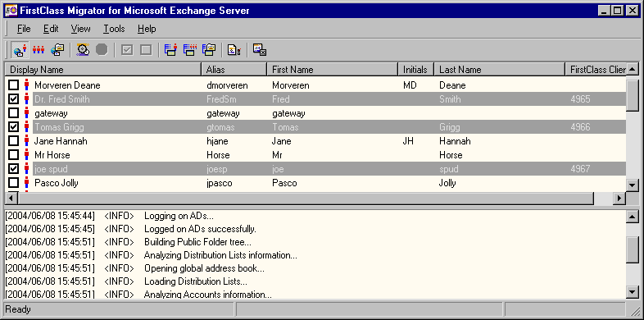The image size is (644, 320).
Task: Maximize the FirstClass Migrator window
Action: point(617,11)
